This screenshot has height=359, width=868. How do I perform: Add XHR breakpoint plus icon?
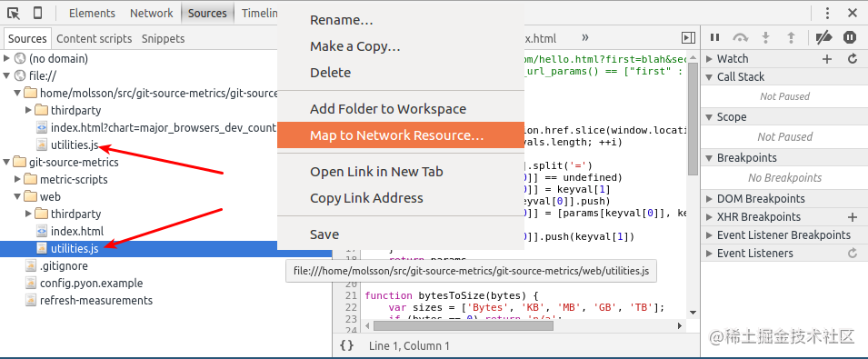(853, 217)
